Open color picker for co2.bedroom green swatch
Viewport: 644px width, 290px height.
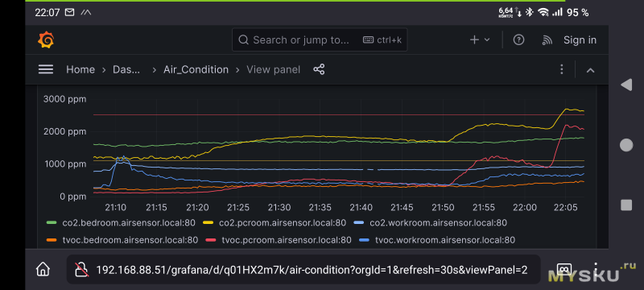(x=52, y=222)
